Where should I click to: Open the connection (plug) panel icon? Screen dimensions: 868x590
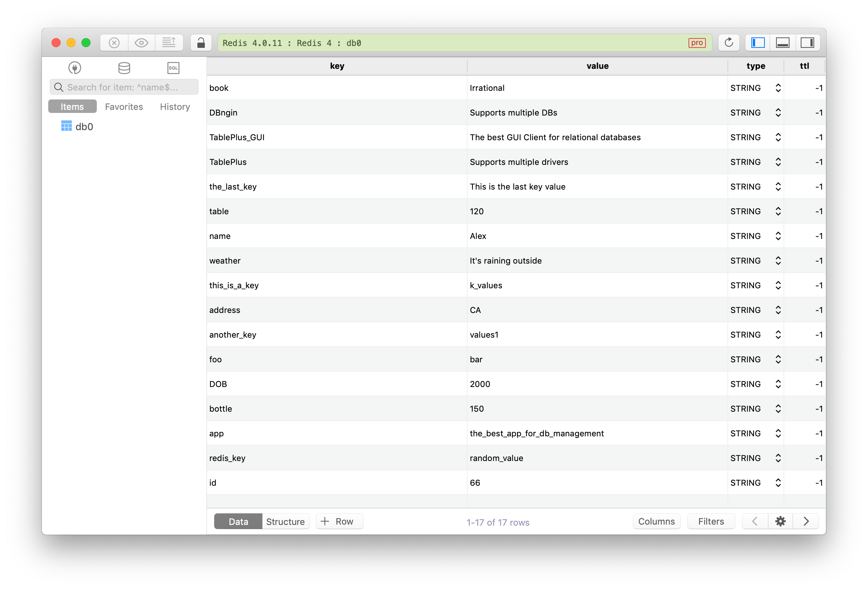[x=74, y=68]
